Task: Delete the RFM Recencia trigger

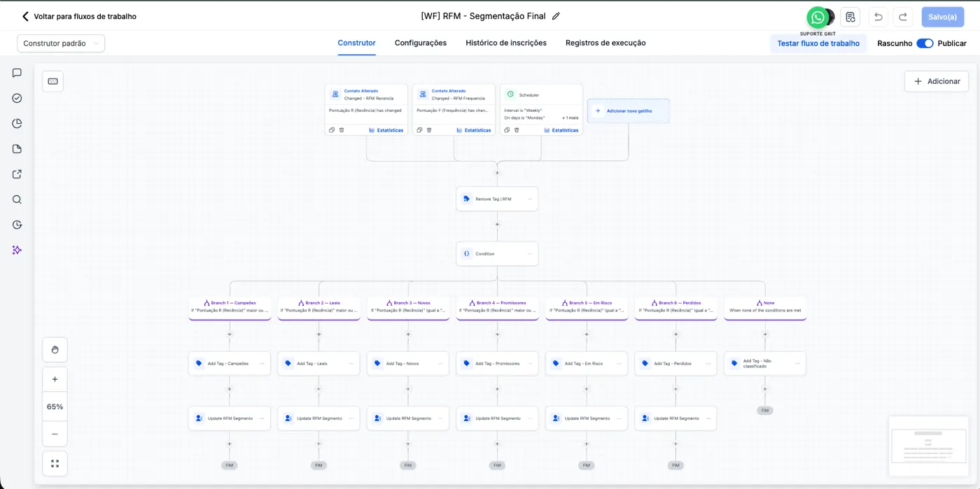Action: point(342,130)
